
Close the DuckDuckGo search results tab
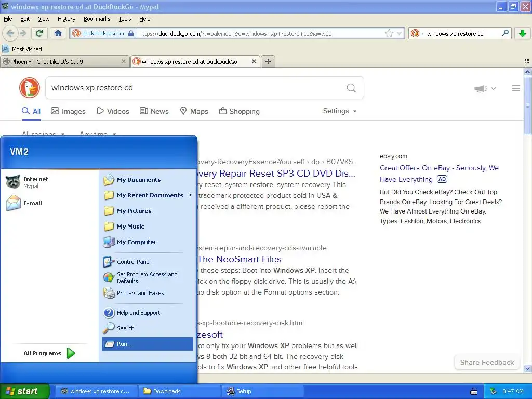(x=254, y=61)
